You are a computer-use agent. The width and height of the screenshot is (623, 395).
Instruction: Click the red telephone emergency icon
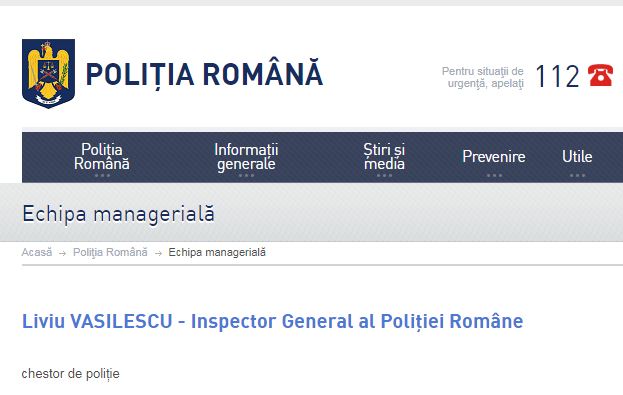click(600, 75)
